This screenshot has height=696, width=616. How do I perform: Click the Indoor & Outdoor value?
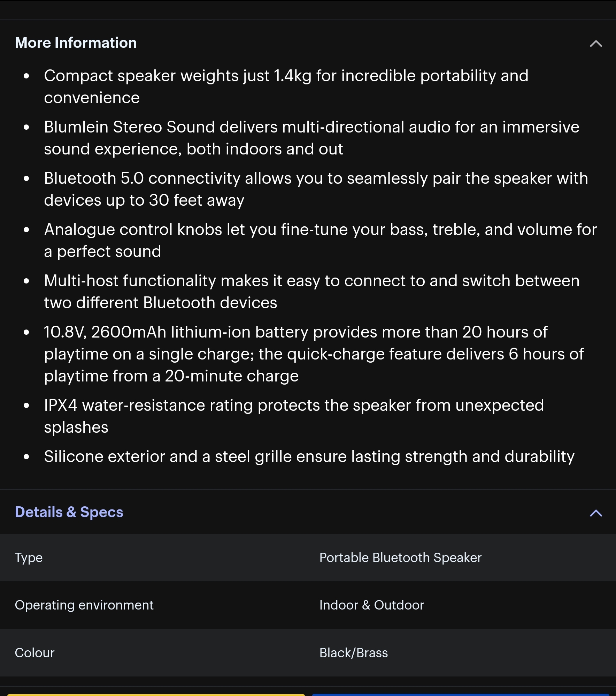[x=371, y=605]
